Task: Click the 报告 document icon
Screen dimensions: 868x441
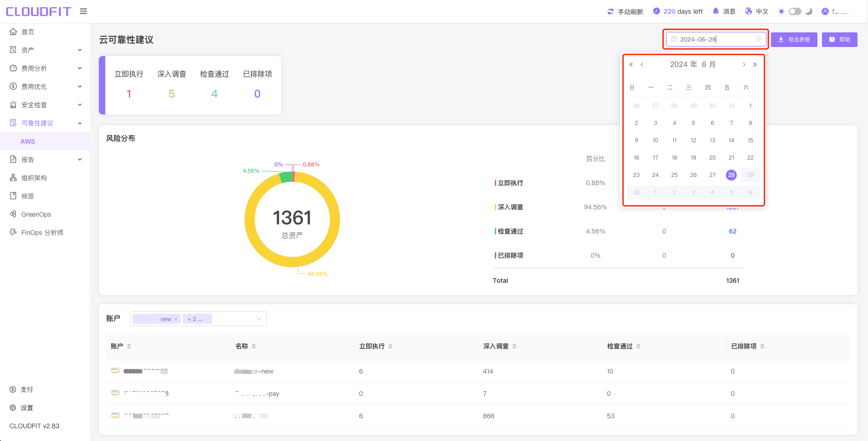Action: point(13,159)
